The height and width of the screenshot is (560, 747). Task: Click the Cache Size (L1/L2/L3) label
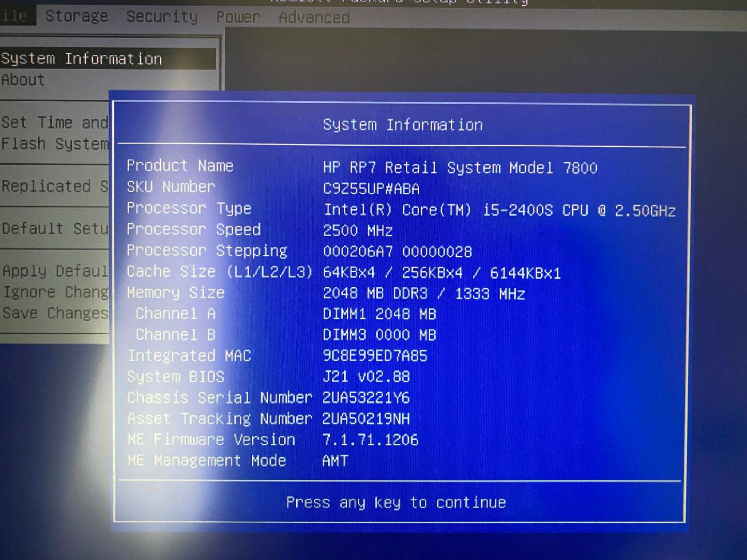[x=219, y=272]
